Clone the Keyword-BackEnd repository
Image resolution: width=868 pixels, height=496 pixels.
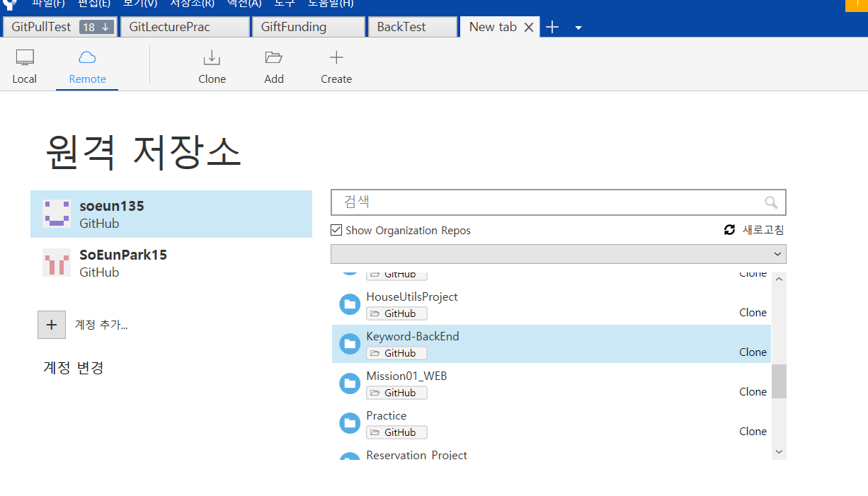pos(753,352)
